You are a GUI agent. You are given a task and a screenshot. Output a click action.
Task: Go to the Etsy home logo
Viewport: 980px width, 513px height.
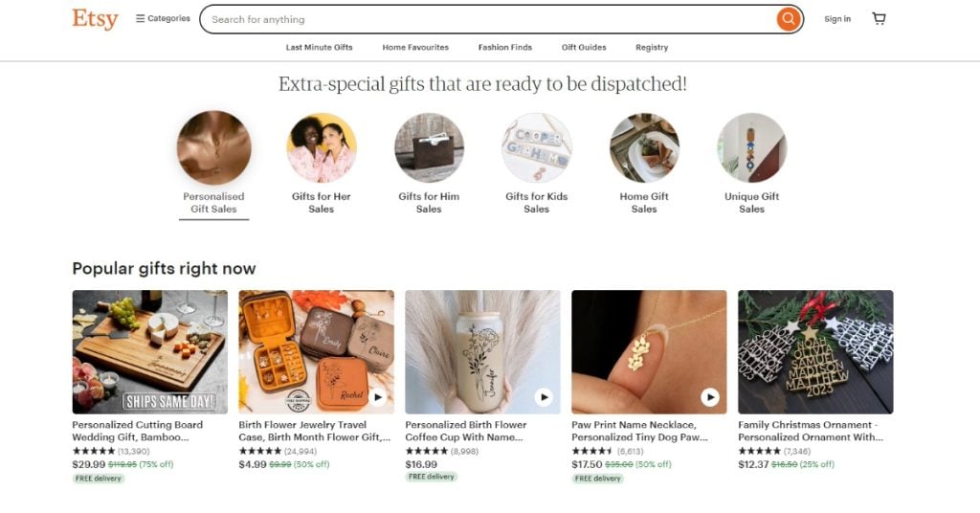[x=95, y=19]
